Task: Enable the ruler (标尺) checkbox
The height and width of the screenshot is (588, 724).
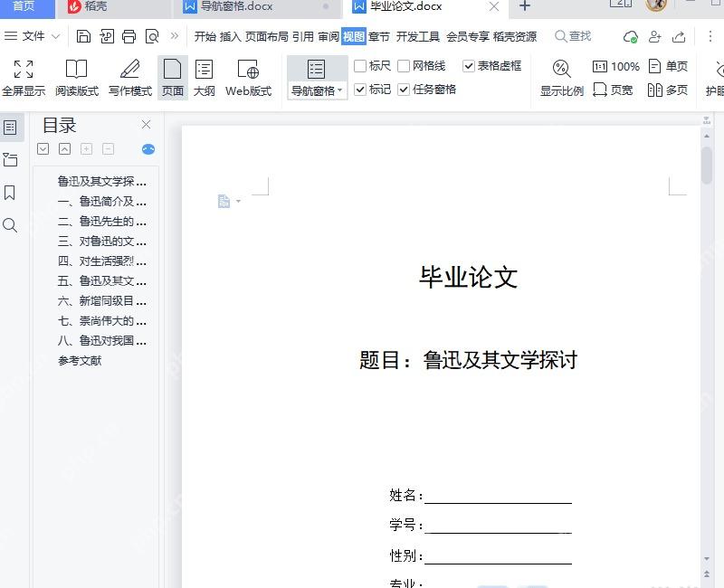Action: (x=359, y=66)
